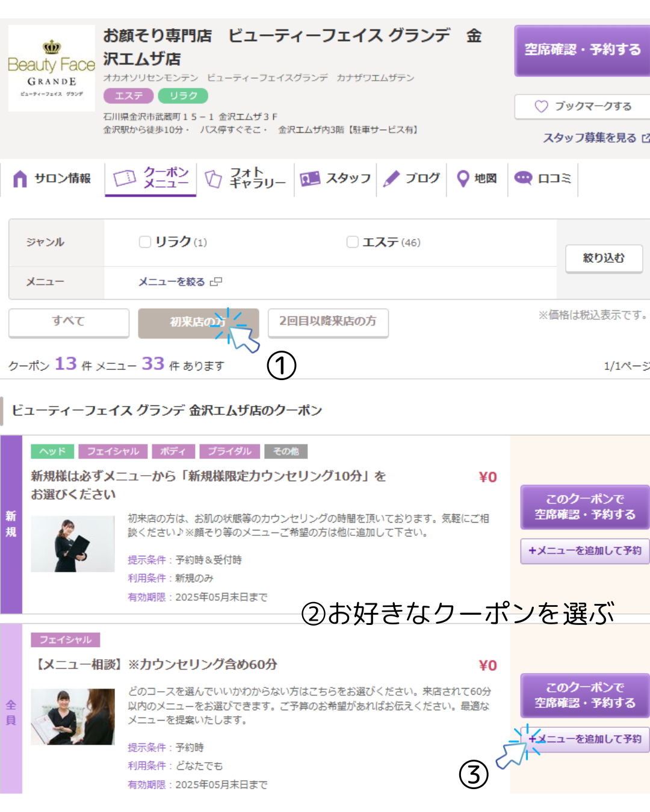Add menu to the 新規様限定カウンセリング coupon
Screen dimensions: 650x812
(585, 551)
